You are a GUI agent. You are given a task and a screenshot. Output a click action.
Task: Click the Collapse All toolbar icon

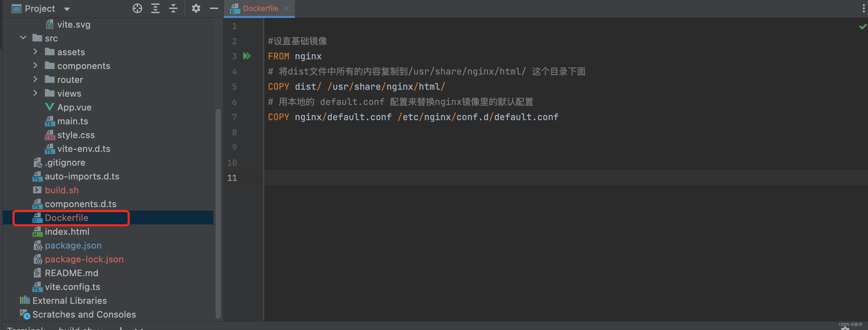tap(173, 8)
